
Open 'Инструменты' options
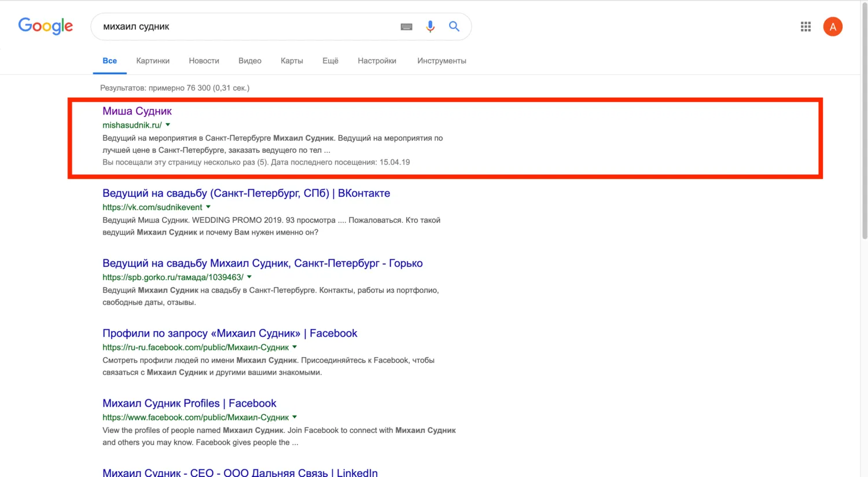pos(442,61)
